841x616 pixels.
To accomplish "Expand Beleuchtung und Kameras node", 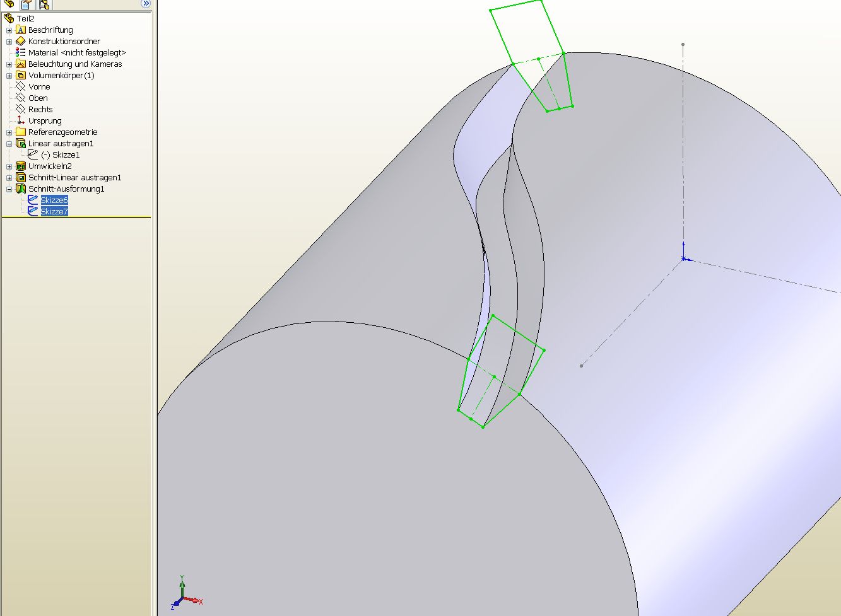I will click(x=9, y=64).
